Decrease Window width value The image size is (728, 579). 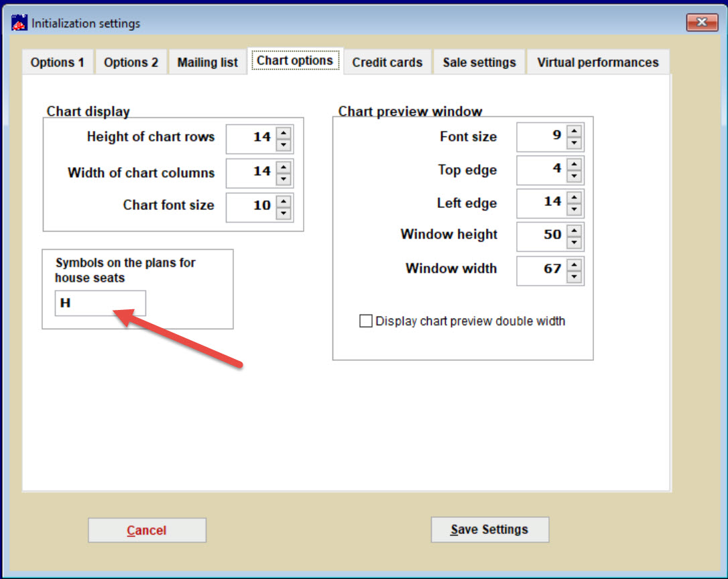pos(574,276)
